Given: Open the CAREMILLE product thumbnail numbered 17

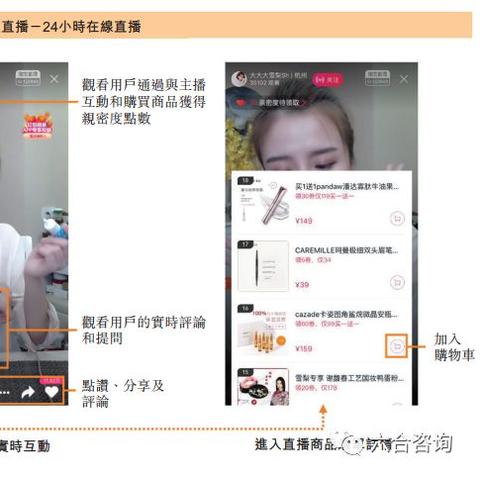Looking at the screenshot, I should coord(263,266).
